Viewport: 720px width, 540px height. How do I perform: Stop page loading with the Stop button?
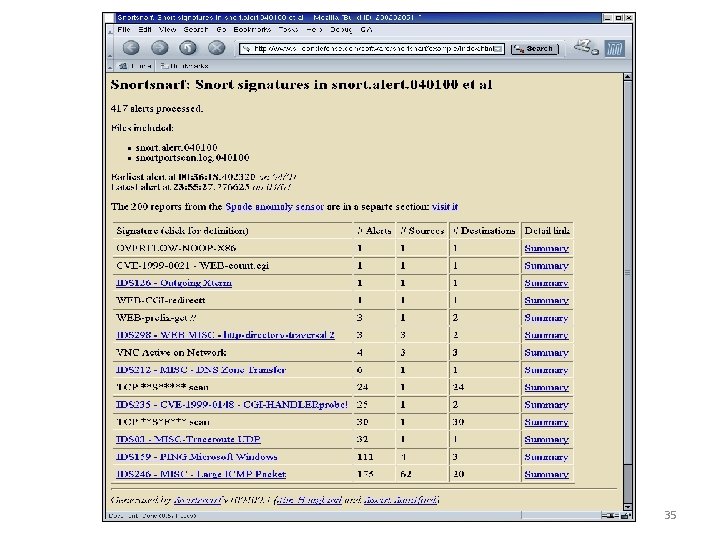216,48
